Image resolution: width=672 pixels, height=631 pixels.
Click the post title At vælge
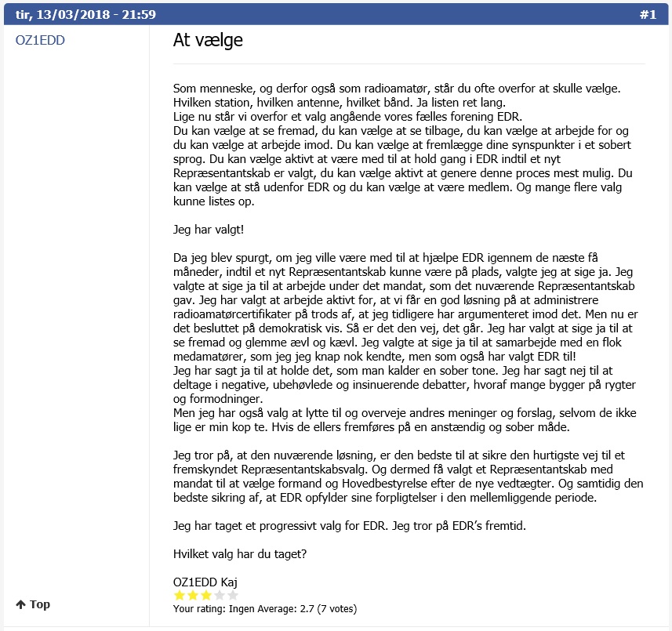[208, 40]
